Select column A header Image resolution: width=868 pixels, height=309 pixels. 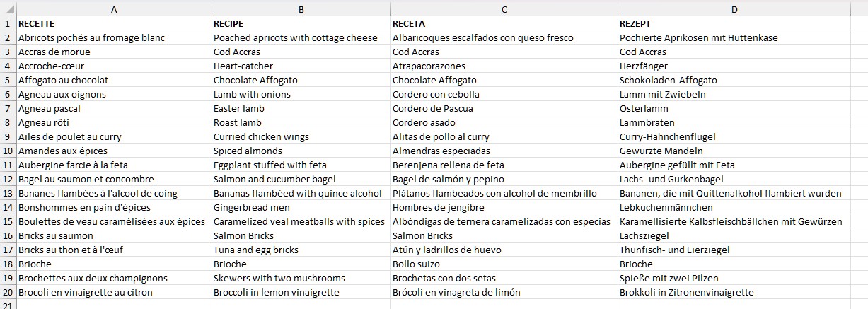(114, 9)
